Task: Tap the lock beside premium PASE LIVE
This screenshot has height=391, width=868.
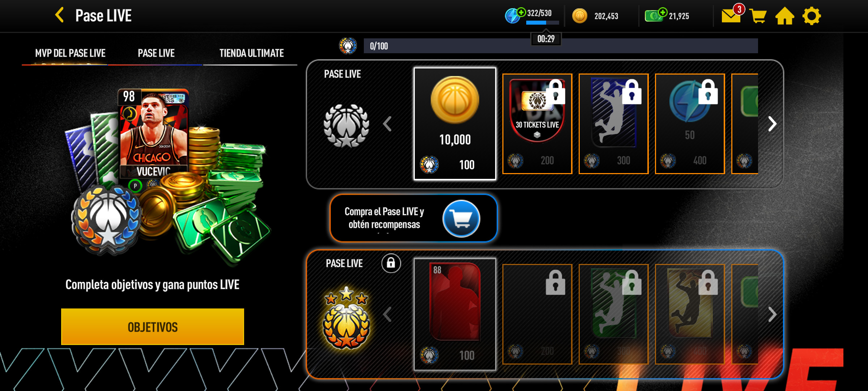Action: pyautogui.click(x=391, y=263)
